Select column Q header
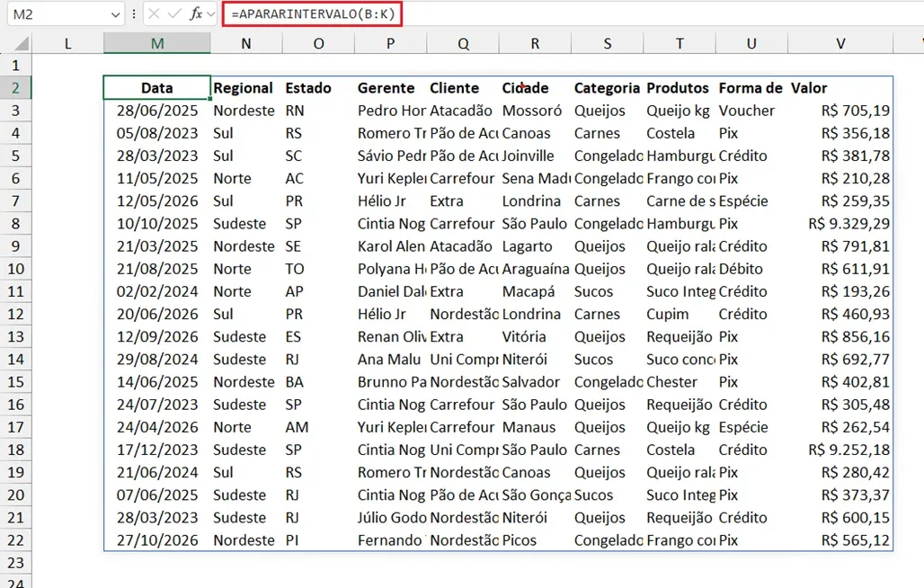This screenshot has width=924, height=588. [x=463, y=43]
